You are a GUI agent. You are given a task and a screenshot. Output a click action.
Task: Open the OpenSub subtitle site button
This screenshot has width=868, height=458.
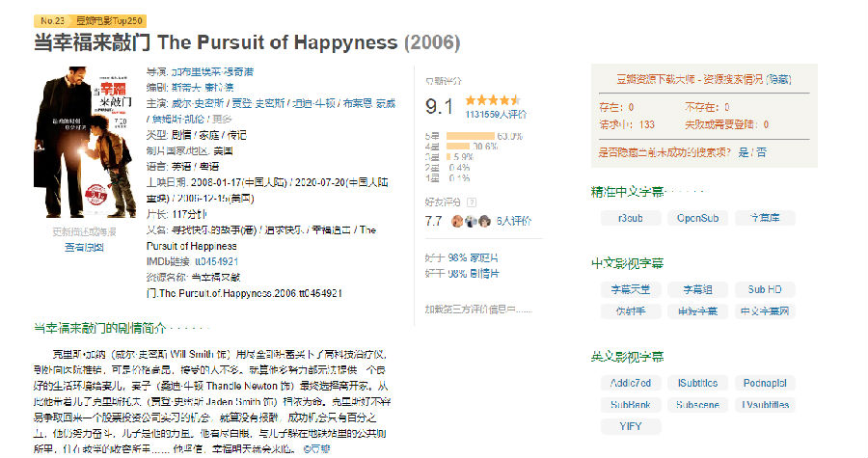pyautogui.click(x=697, y=218)
